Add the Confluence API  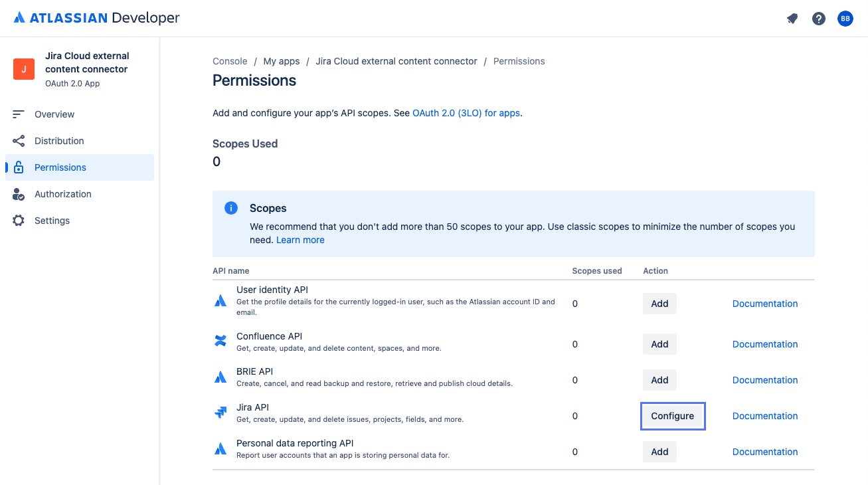coord(659,344)
